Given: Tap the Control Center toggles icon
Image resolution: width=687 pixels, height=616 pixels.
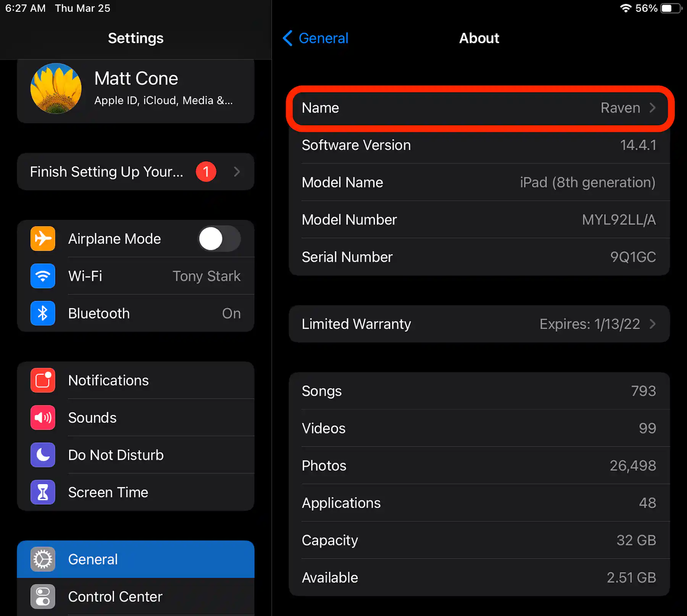Looking at the screenshot, I should (x=43, y=597).
